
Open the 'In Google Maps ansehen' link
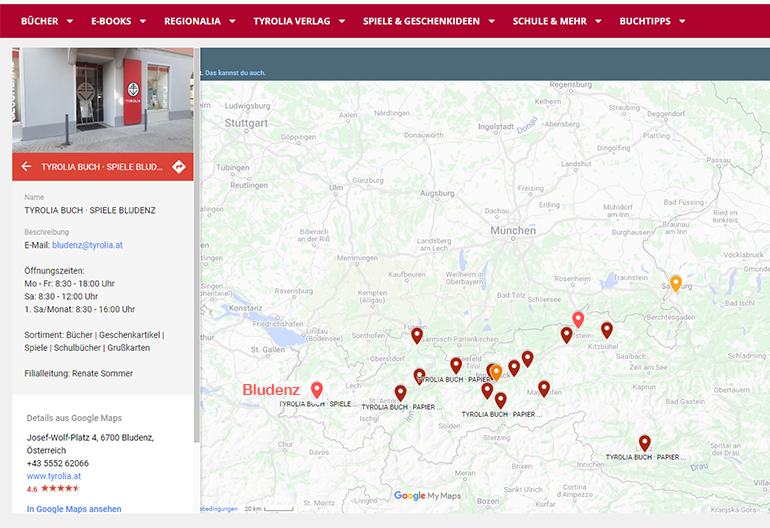coord(74,509)
